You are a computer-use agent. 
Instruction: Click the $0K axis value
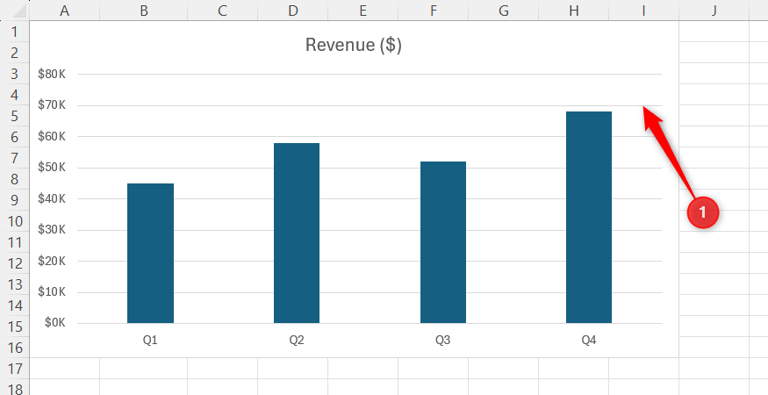tap(54, 323)
